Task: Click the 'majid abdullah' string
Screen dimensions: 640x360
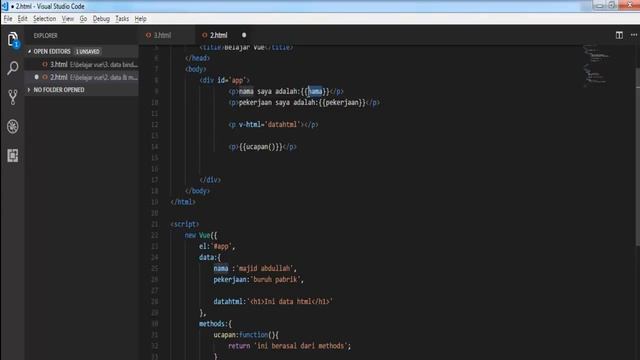Action: [x=264, y=268]
